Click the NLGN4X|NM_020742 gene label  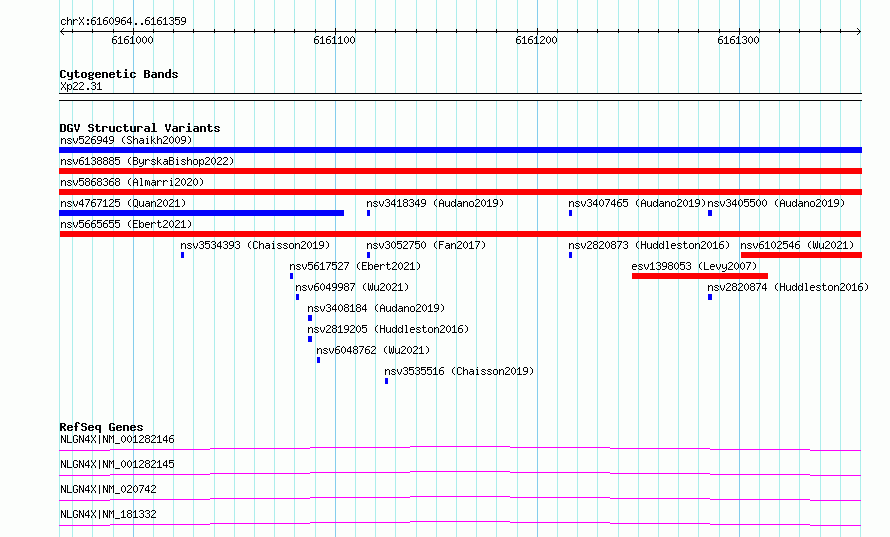click(108, 489)
